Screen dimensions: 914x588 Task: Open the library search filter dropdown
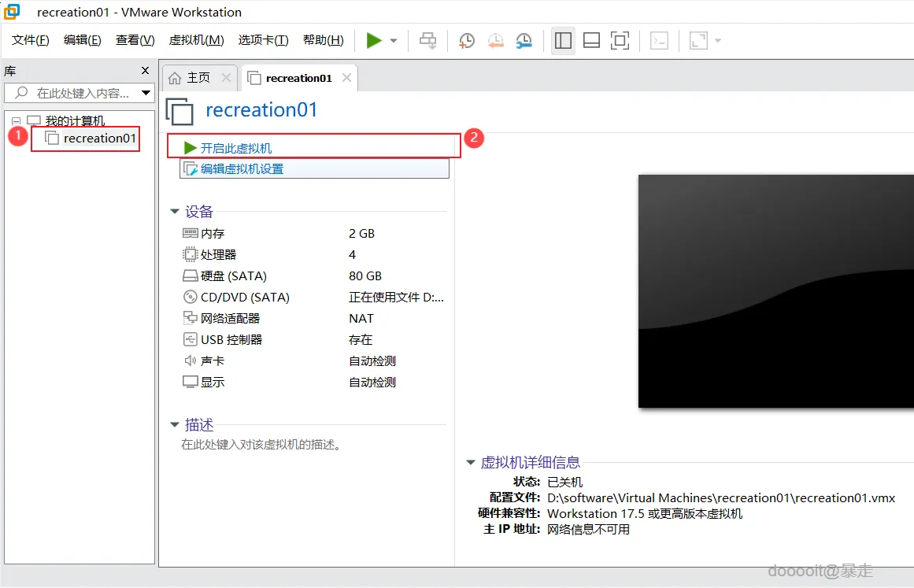pyautogui.click(x=146, y=93)
